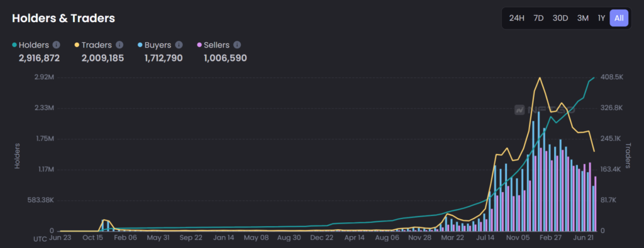Viewport: 644px width, 248px height.
Task: Select the All time range button
Action: coord(619,18)
